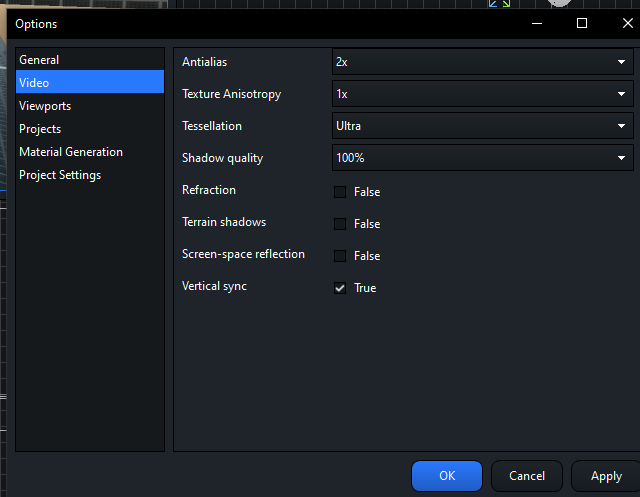The height and width of the screenshot is (497, 640).
Task: Click the Apply button
Action: (x=606, y=476)
